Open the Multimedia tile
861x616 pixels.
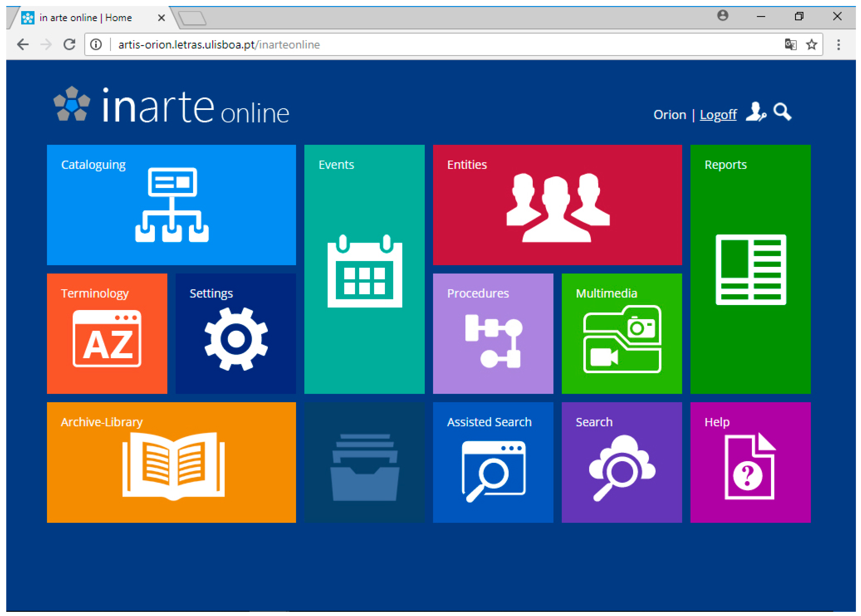[x=621, y=333]
